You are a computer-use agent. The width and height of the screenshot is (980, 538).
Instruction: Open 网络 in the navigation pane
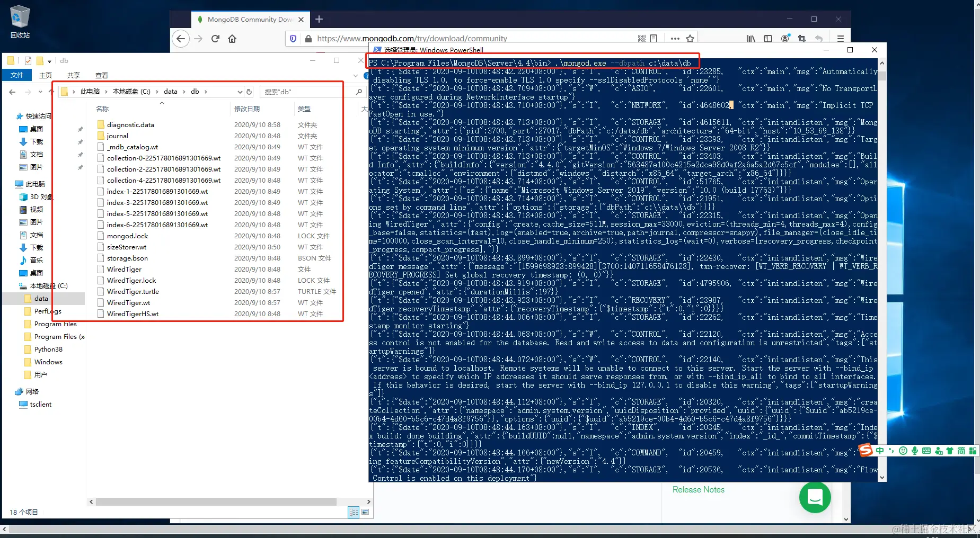[x=32, y=392]
